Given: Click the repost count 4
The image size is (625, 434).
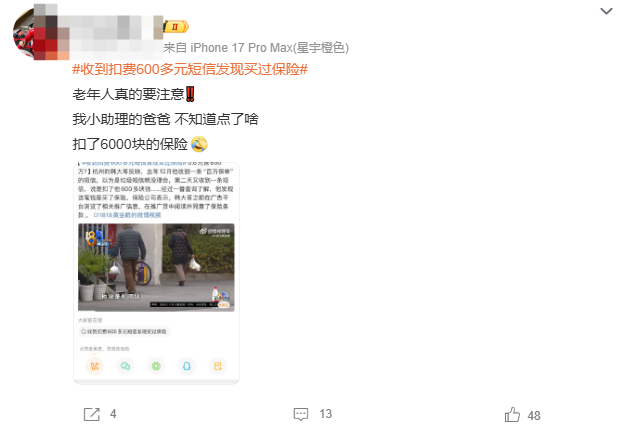Looking at the screenshot, I should click(113, 414).
